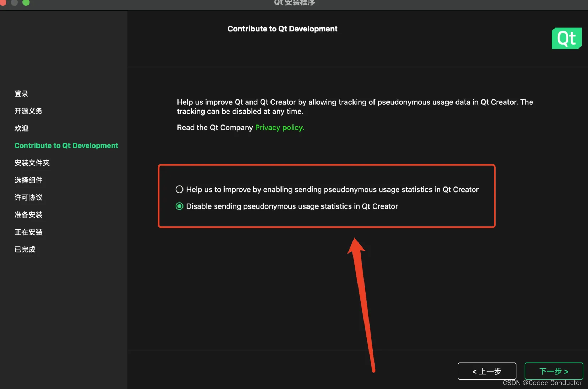Click the highlighted options box
Screen dimensions: 588x389
point(326,196)
